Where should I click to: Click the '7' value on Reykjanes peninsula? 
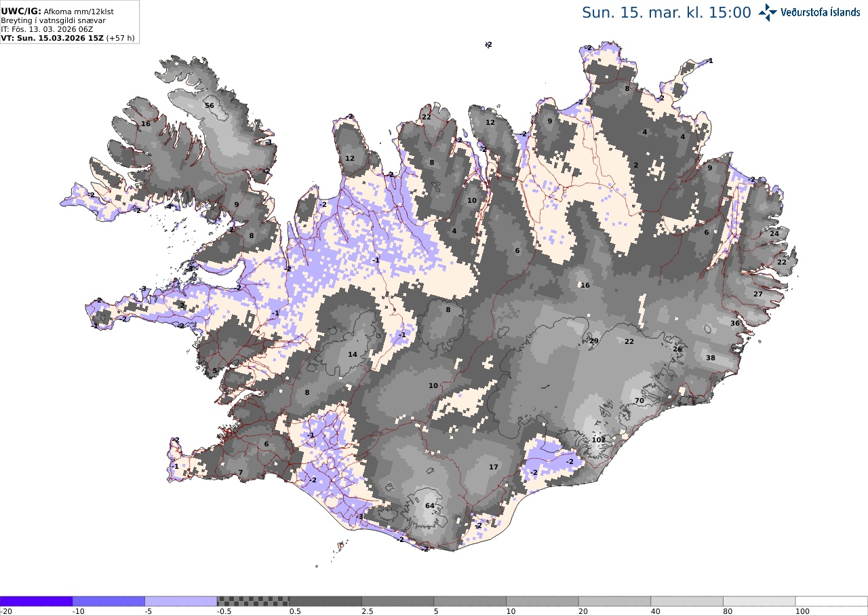click(240, 473)
